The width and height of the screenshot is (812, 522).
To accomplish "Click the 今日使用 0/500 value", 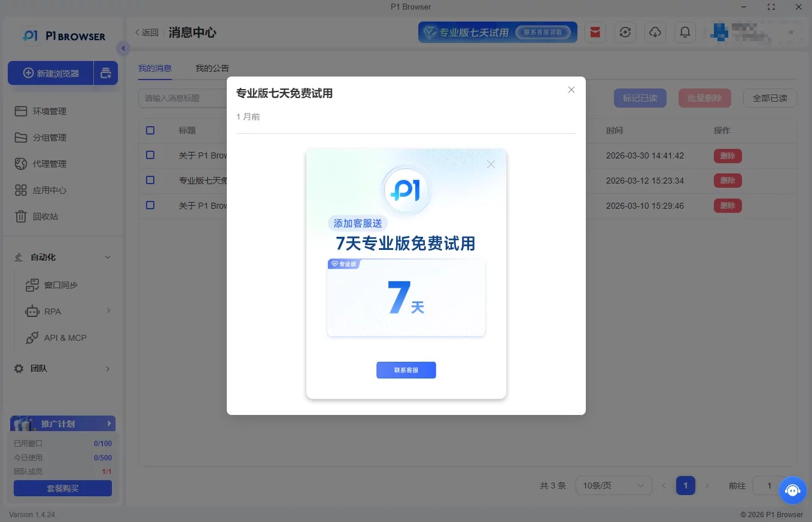I will pos(103,458).
